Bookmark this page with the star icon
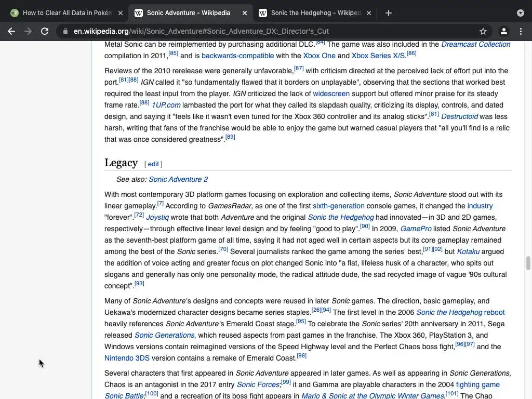Screen dimensions: 532x399 [483, 31]
